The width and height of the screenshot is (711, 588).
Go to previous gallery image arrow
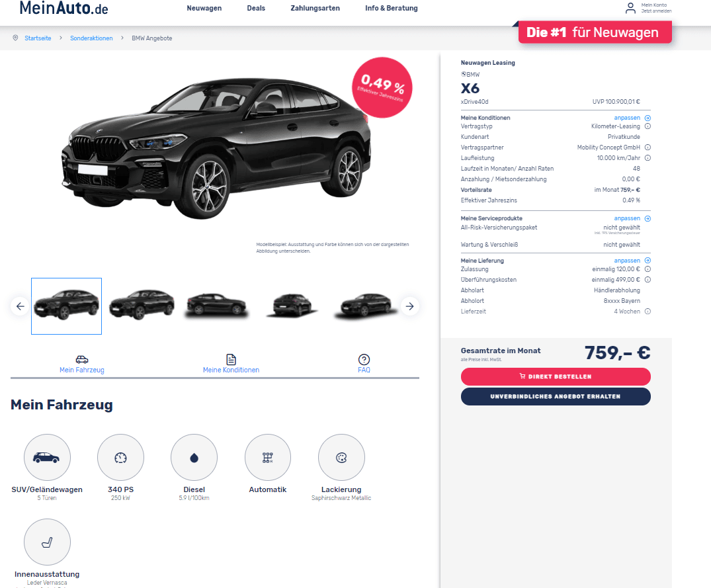(x=20, y=306)
